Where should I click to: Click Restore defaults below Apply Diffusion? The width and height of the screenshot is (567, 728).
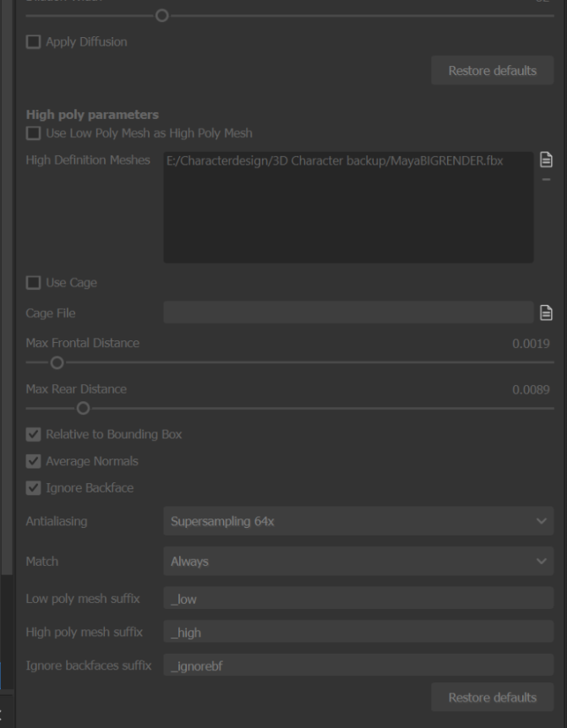[x=492, y=71]
